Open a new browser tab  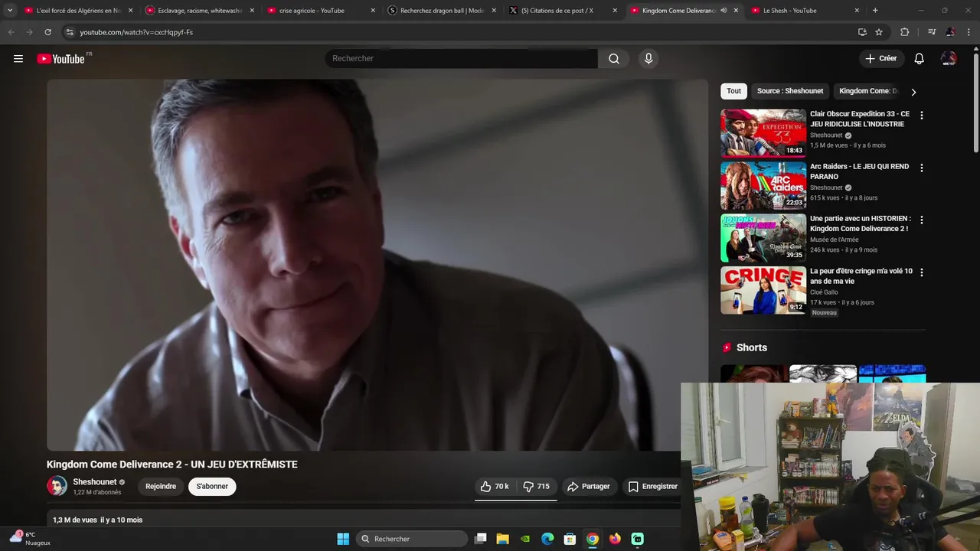(x=875, y=11)
